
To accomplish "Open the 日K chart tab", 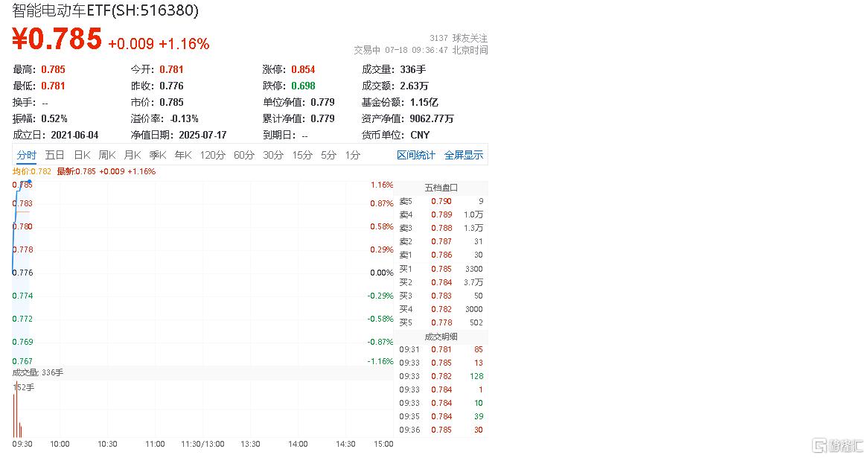I will (82, 155).
